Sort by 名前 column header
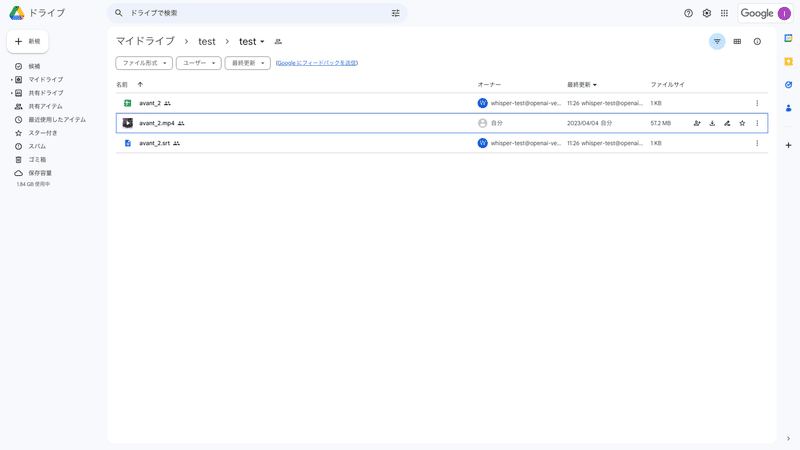The height and width of the screenshot is (450, 800). [122, 85]
